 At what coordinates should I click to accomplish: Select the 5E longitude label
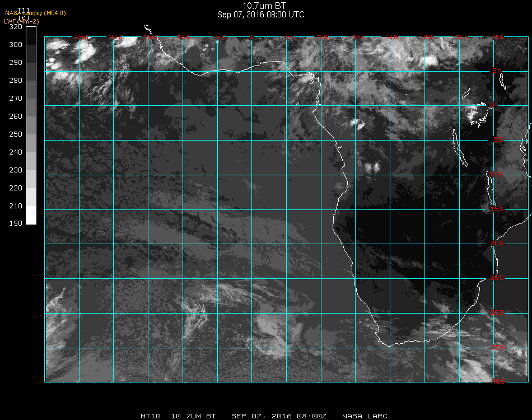point(291,37)
